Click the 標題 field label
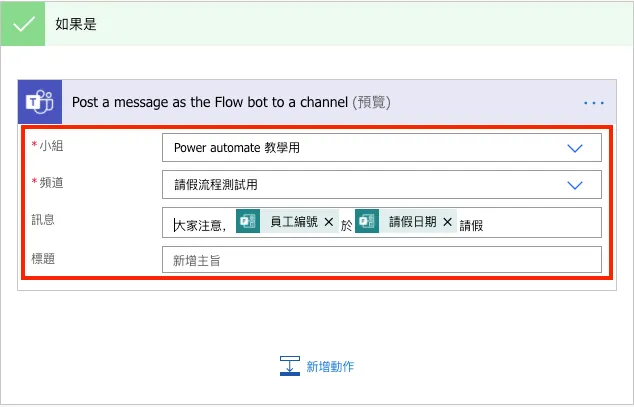Viewport: 634px width, 407px height. point(43,259)
